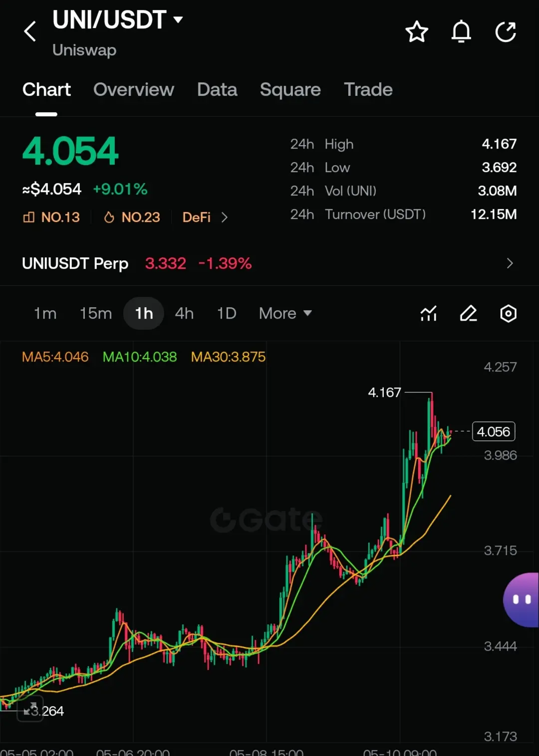Viewport: 539px width, 756px height.
Task: Tap the 4.167 high marker on chart
Action: (x=384, y=392)
